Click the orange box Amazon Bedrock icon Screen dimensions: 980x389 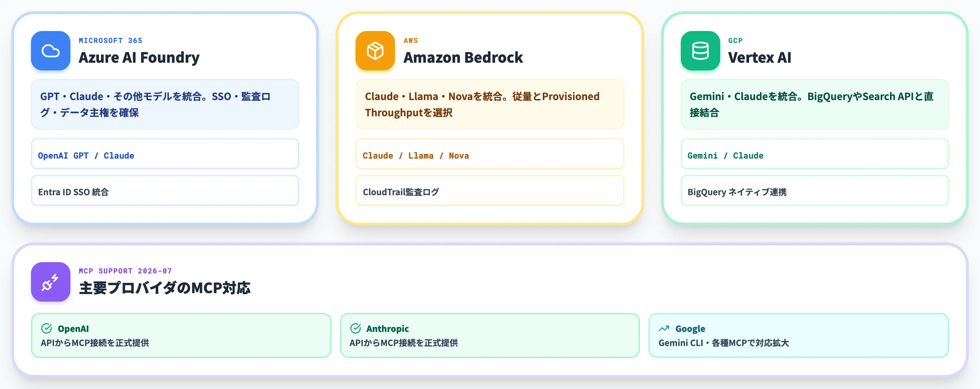click(375, 51)
